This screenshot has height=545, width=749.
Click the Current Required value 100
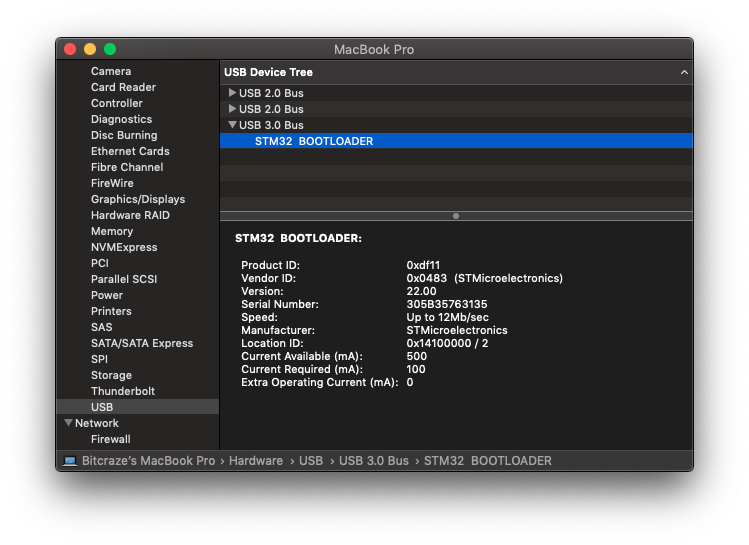[x=416, y=369]
